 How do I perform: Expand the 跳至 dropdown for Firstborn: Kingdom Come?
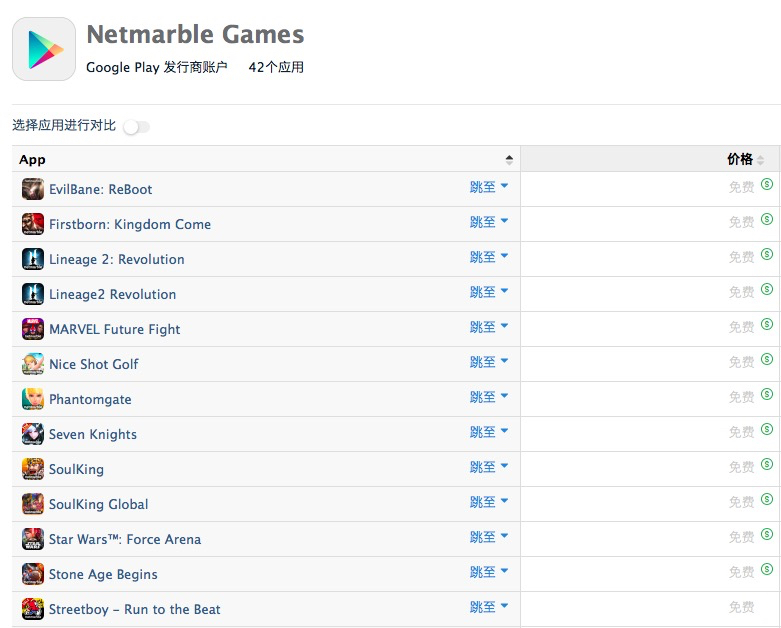[x=489, y=222]
